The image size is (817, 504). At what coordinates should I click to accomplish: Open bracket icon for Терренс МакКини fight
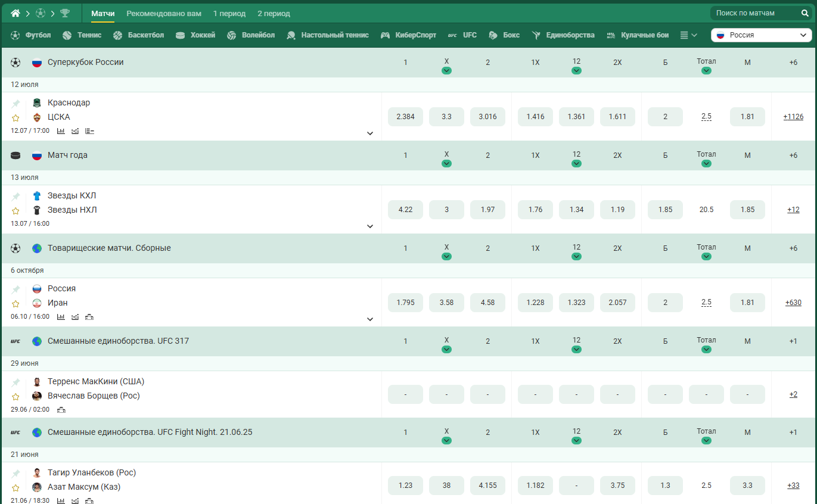pyautogui.click(x=61, y=410)
